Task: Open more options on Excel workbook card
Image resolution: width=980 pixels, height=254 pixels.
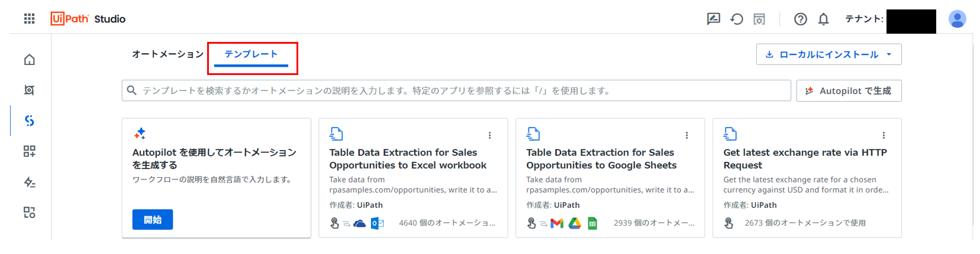Action: (x=489, y=135)
